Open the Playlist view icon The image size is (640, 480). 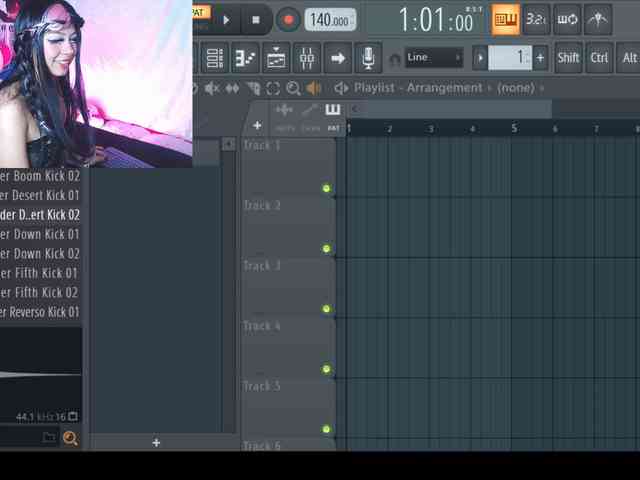coord(214,58)
